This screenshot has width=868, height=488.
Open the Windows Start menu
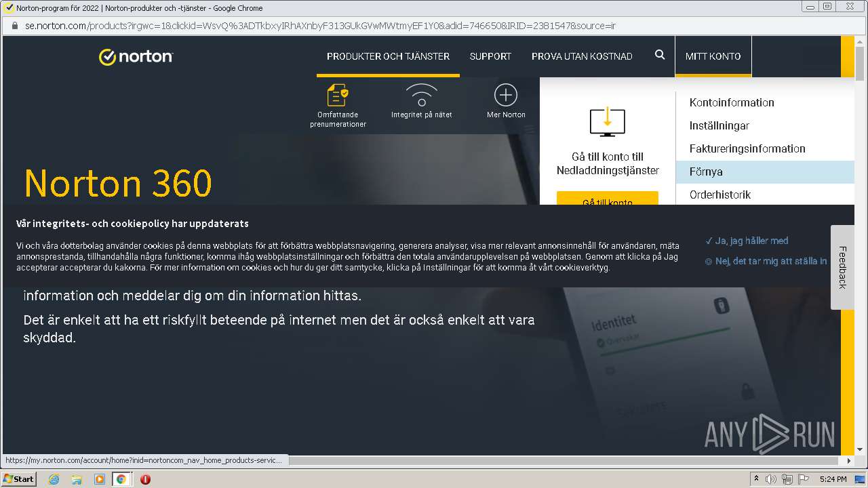tap(18, 479)
